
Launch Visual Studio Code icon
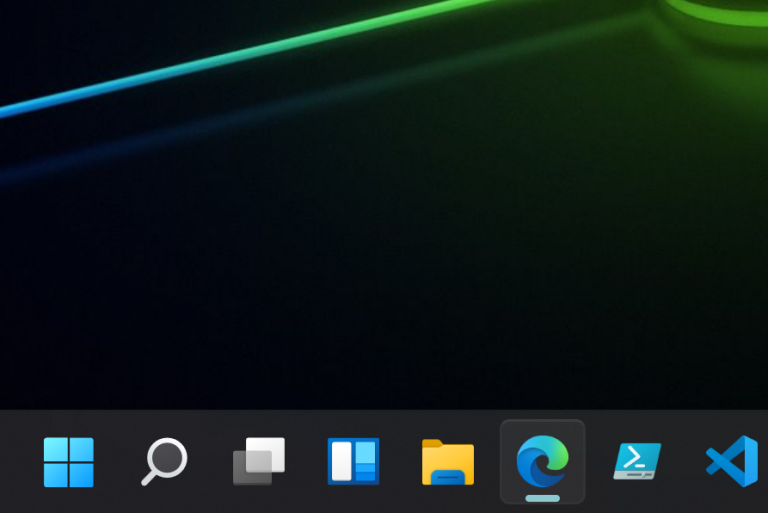point(732,461)
